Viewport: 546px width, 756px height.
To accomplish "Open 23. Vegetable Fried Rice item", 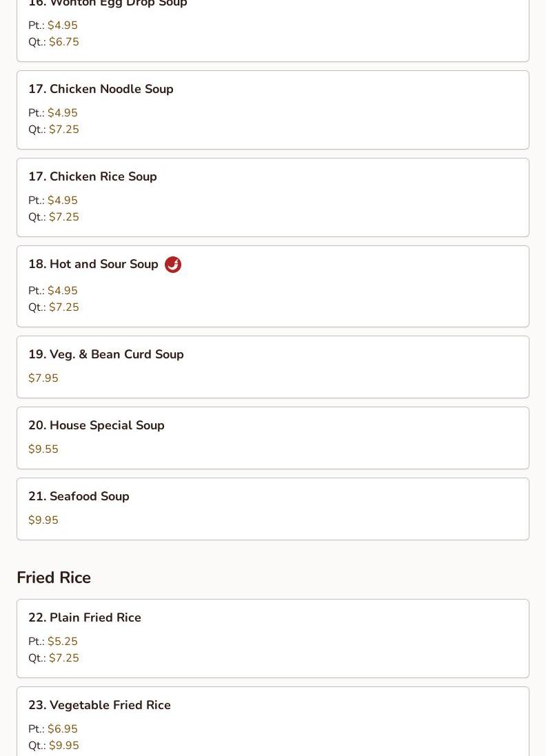I will [273, 722].
